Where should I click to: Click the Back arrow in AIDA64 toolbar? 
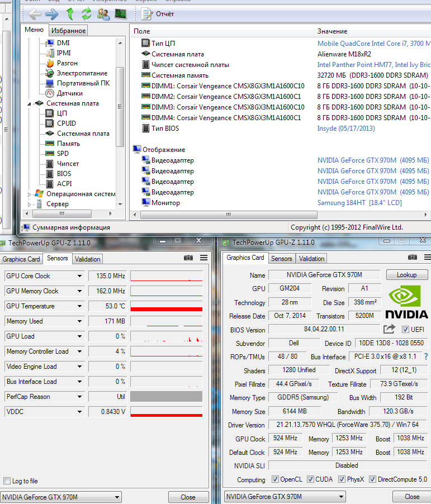(35, 14)
